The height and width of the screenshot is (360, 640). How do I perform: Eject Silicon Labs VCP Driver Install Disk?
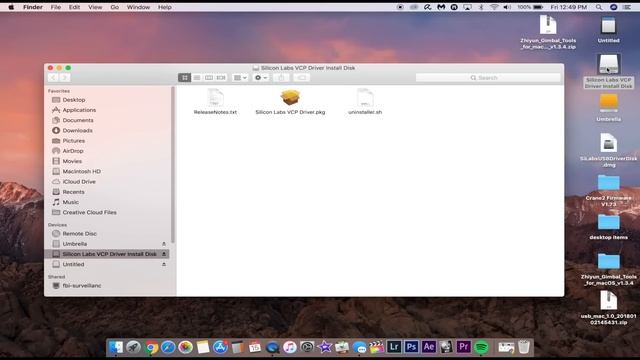click(164, 254)
